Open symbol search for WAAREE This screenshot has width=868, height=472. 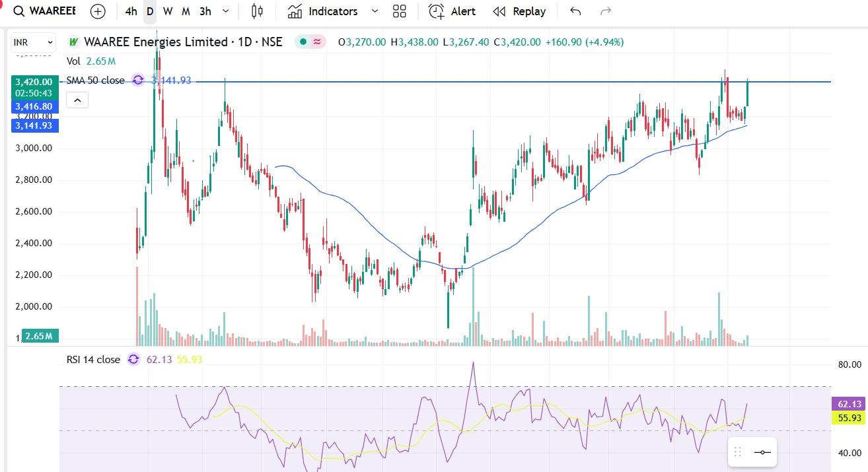pos(45,11)
